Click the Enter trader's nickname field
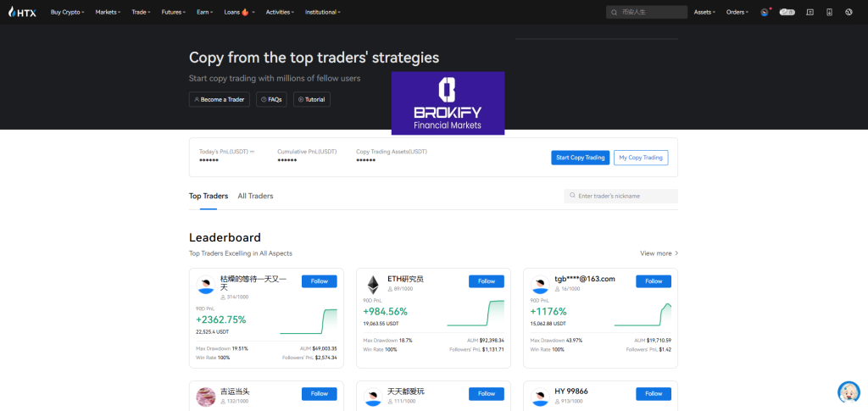This screenshot has height=411, width=868. coord(620,196)
